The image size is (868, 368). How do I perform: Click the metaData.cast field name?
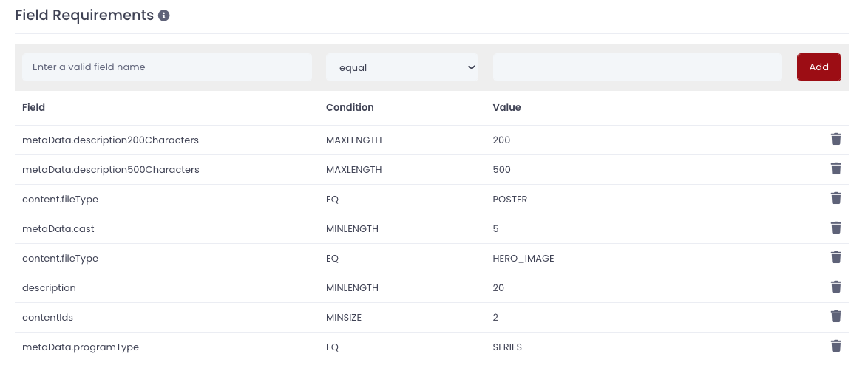(x=58, y=228)
